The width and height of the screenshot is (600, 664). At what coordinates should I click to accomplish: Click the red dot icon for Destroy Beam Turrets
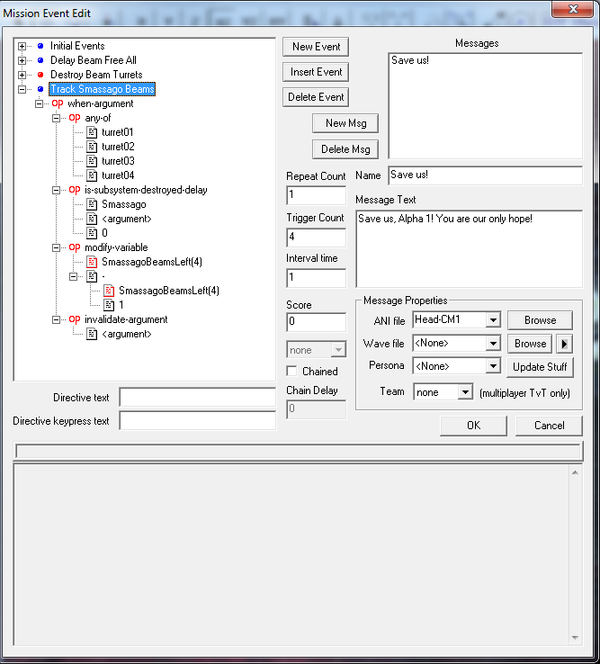tap(40, 75)
